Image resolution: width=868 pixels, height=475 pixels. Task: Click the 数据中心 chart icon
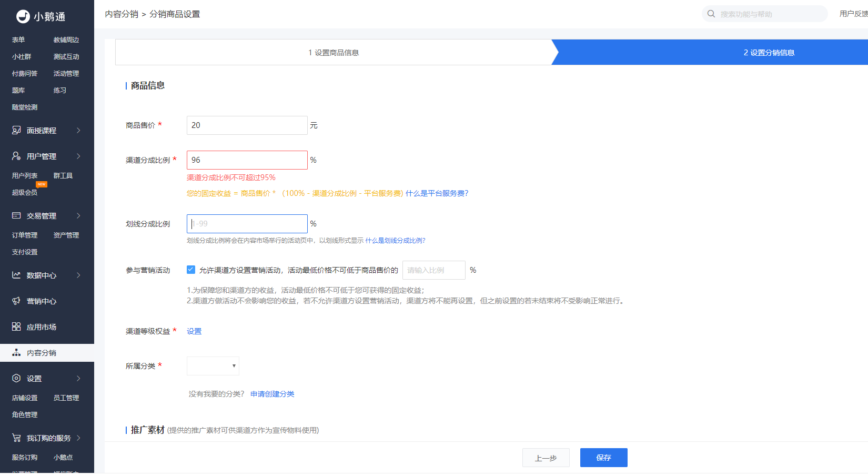click(x=16, y=275)
